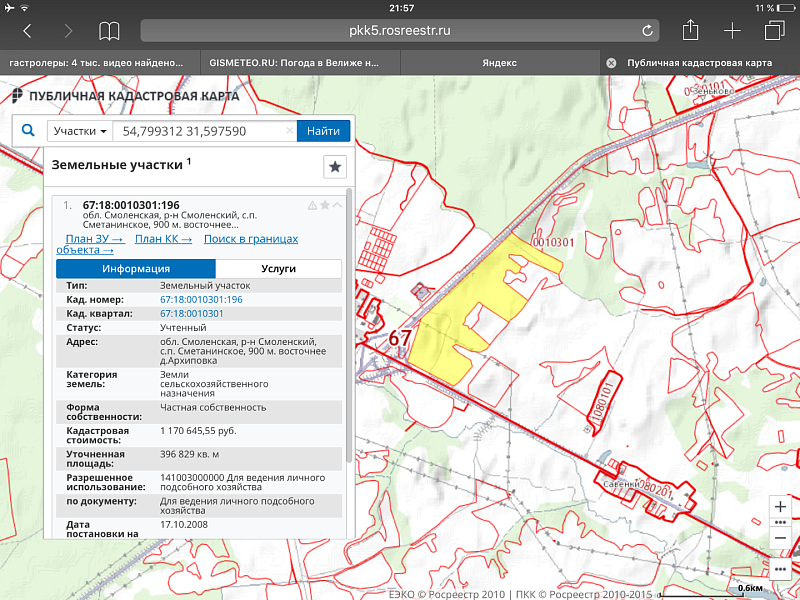Click the map zoom out minus button
Viewport: 800px width, 600px height.
pyautogui.click(x=780, y=538)
